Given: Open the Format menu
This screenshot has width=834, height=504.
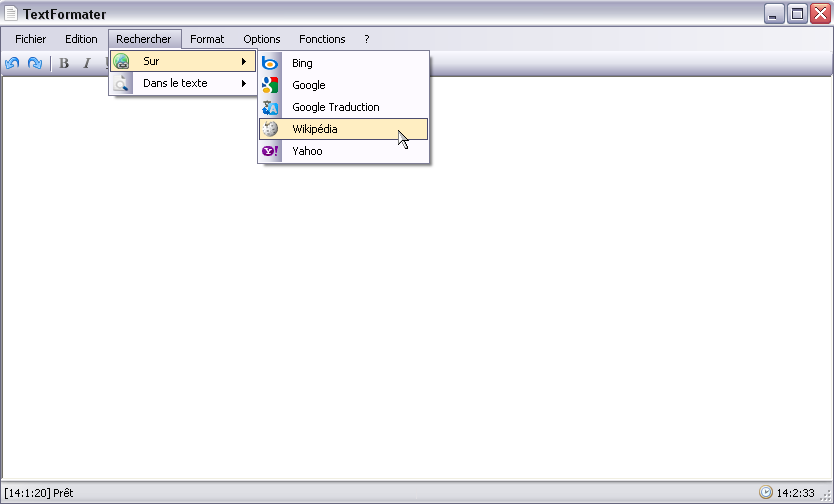Looking at the screenshot, I should click(207, 39).
